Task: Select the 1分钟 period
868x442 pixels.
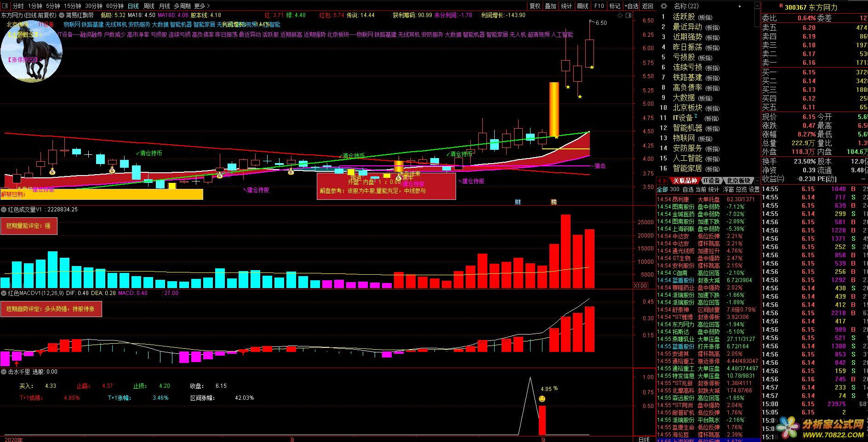Action: 35,6
